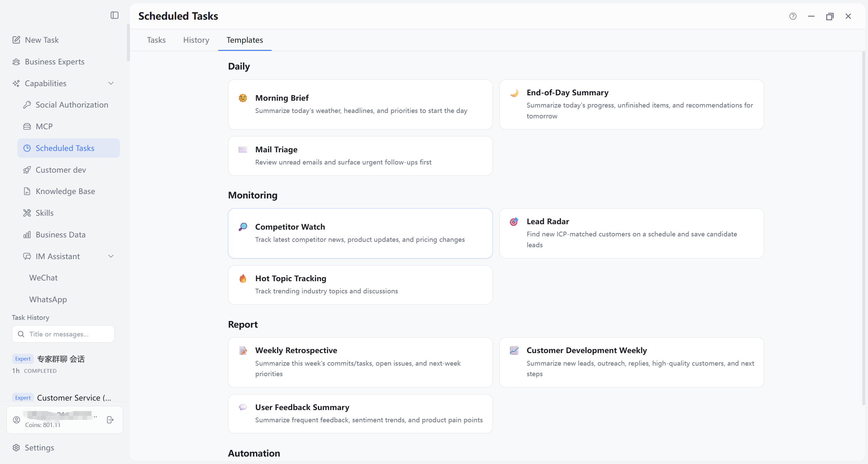Image resolution: width=868 pixels, height=464 pixels.
Task: Open the End-of-Day Summary template
Action: click(632, 104)
